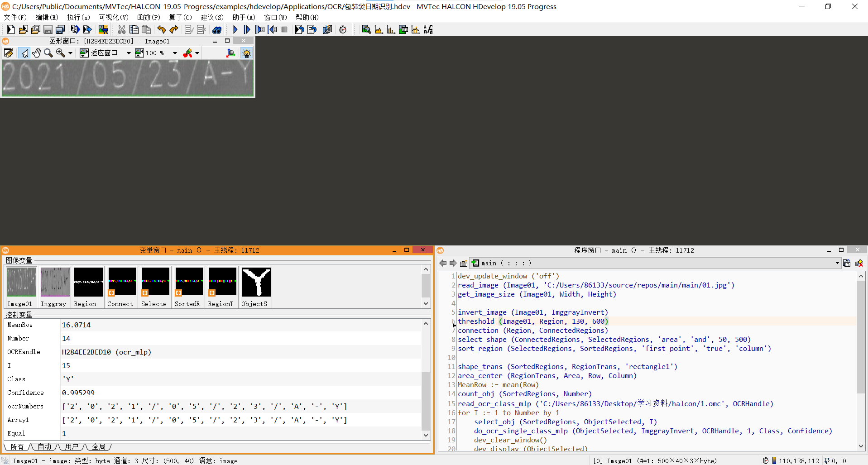Image resolution: width=868 pixels, height=465 pixels.
Task: Run the program using the Run icon
Action: 235,29
